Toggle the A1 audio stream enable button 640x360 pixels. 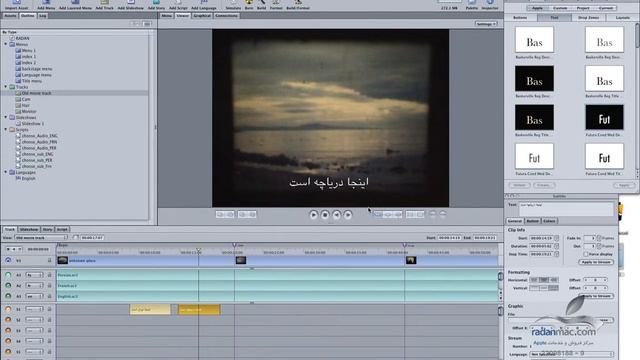pos(8,275)
